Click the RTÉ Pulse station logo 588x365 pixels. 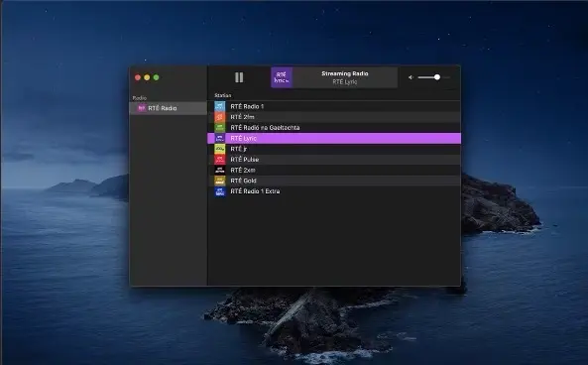tap(220, 160)
